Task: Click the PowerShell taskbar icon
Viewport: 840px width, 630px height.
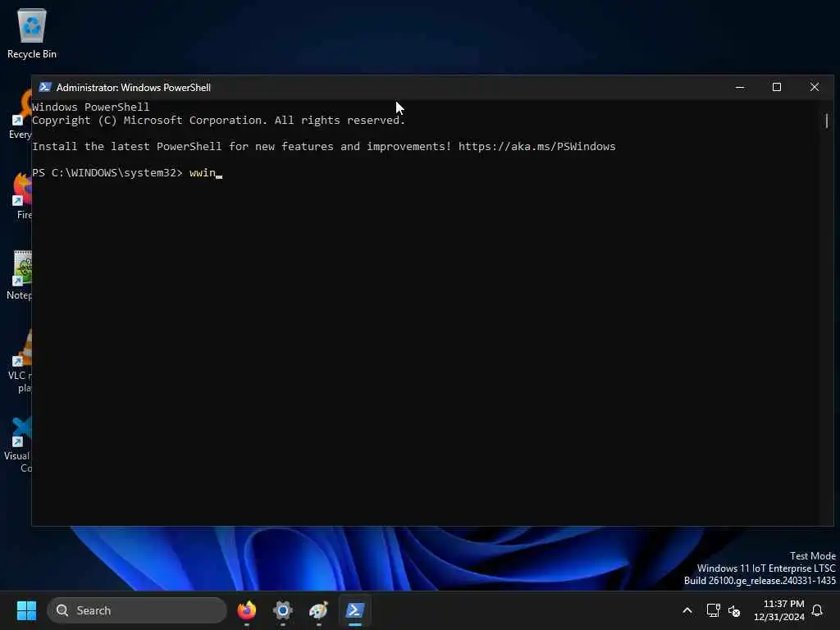Action: pyautogui.click(x=354, y=610)
